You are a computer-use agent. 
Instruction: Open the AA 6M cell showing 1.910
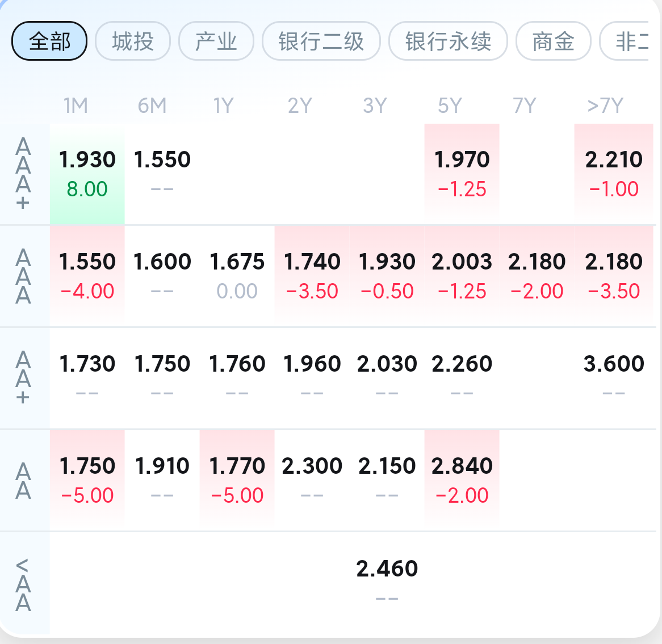(x=162, y=480)
